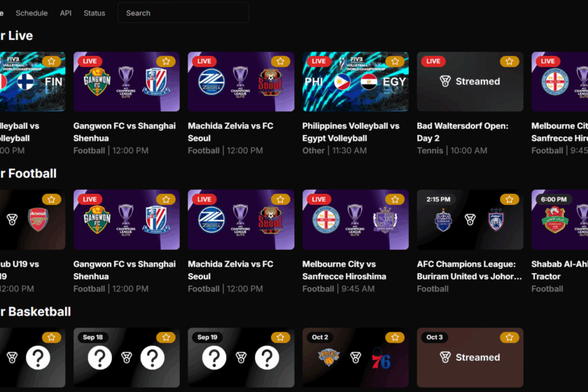588x392 pixels.
Task: Click the Arsenal crest icon
Action: tap(38, 219)
